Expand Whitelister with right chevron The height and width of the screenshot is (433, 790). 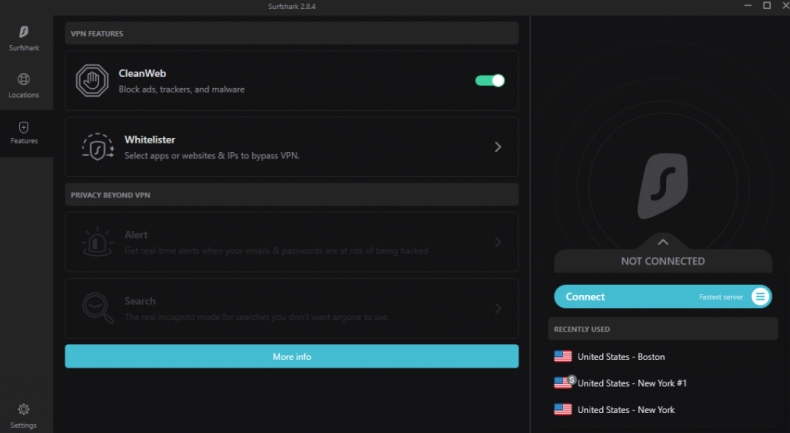pyautogui.click(x=498, y=147)
